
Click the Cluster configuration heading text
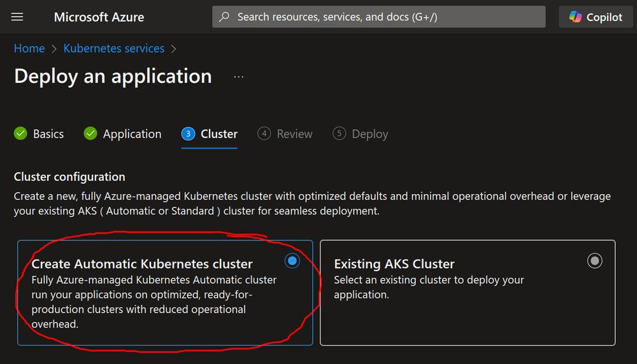coord(69,176)
